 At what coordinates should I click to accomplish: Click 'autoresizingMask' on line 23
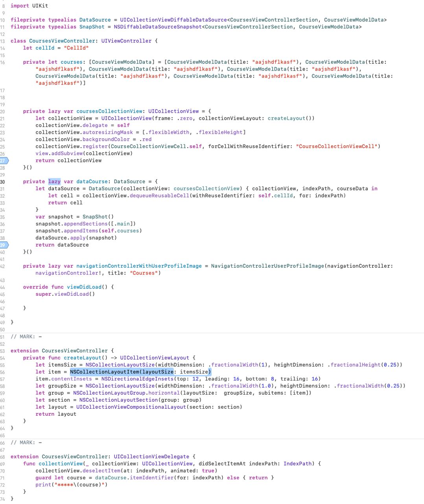[x=108, y=133]
